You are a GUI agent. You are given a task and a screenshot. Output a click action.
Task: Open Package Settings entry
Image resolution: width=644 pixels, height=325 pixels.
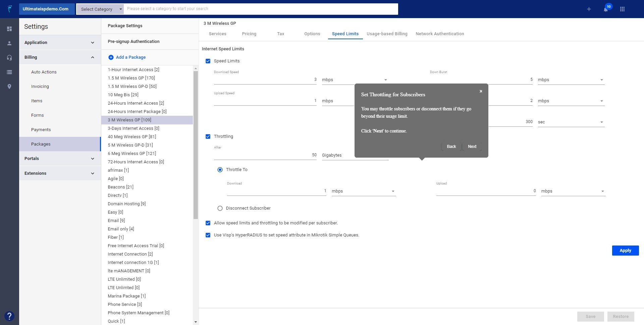click(x=150, y=26)
